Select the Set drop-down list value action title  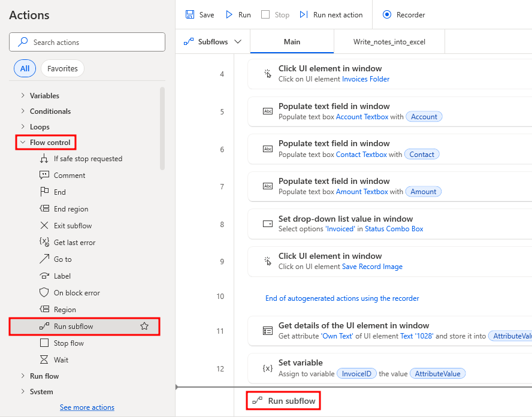click(x=346, y=219)
